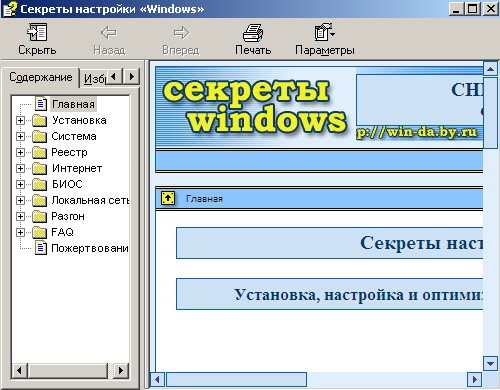This screenshot has width=500, height=390.
Task: Click the tree pane horizontal scrollbar thumb
Action: (x=68, y=370)
